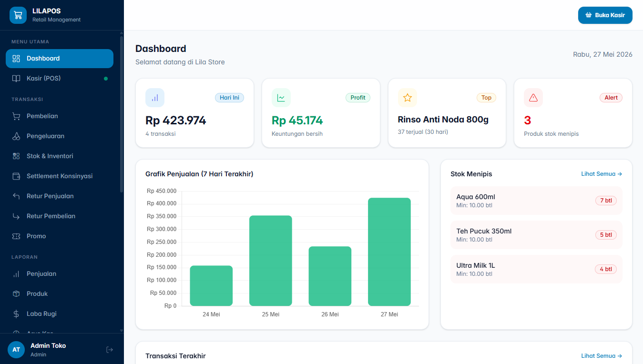Click the Hari Ini badge
The height and width of the screenshot is (364, 643).
click(x=229, y=98)
